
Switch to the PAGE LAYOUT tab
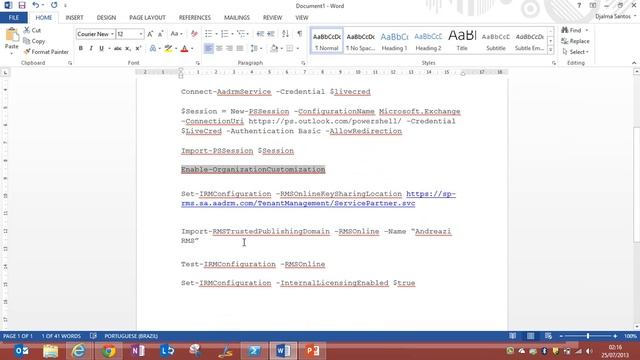(x=147, y=18)
